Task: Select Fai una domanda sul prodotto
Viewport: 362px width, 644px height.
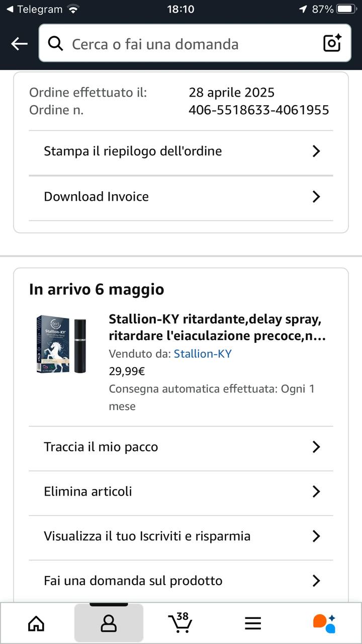Action: [x=181, y=581]
